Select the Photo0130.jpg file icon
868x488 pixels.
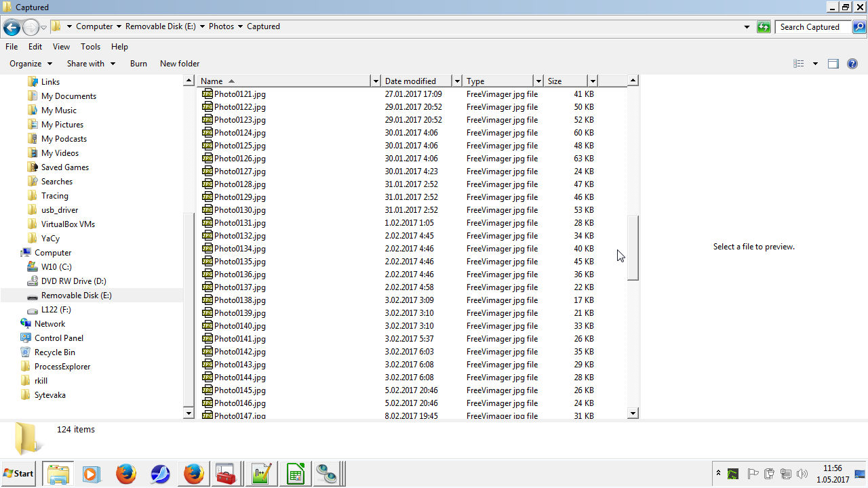click(x=208, y=210)
